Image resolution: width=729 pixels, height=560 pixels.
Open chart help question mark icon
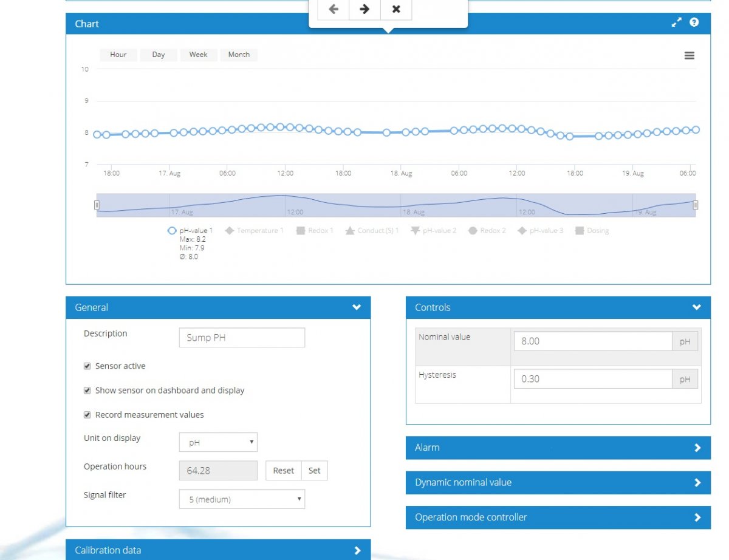coord(694,22)
